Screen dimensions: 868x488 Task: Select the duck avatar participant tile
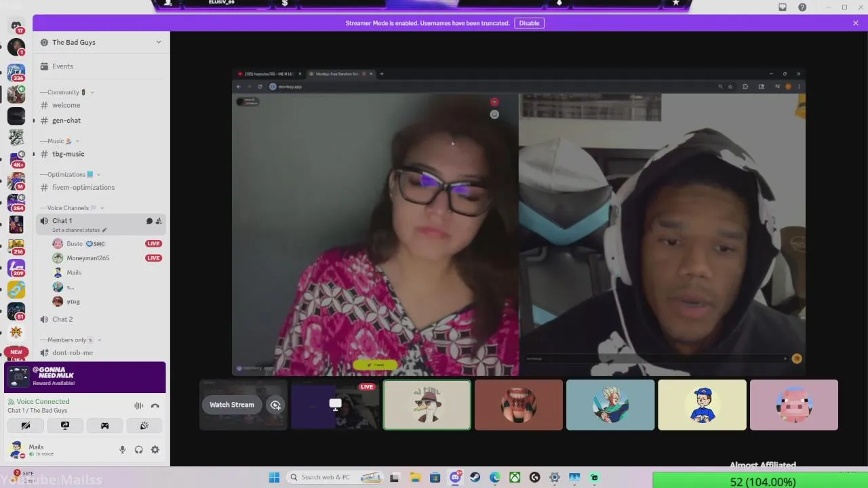(427, 405)
